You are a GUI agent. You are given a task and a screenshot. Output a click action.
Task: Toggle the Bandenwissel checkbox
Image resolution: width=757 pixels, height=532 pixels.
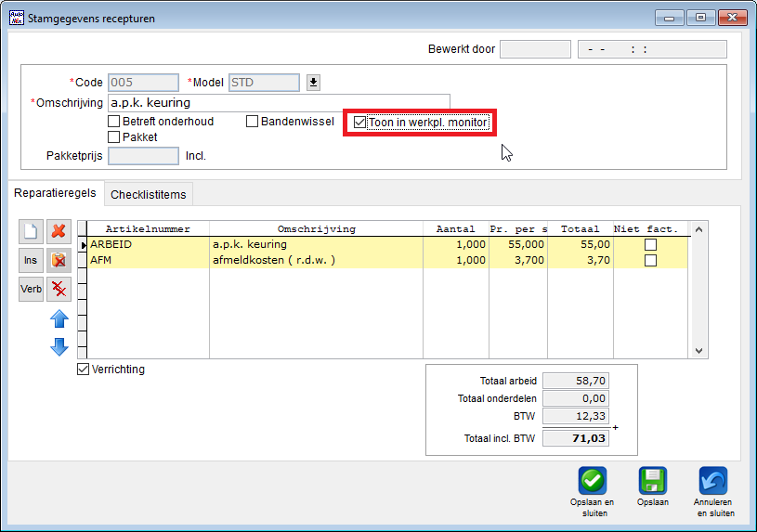point(252,122)
